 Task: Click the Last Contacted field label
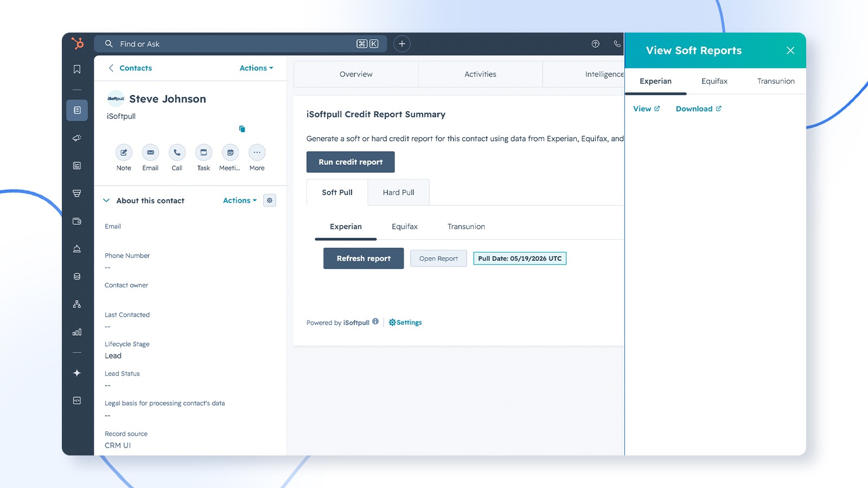127,315
